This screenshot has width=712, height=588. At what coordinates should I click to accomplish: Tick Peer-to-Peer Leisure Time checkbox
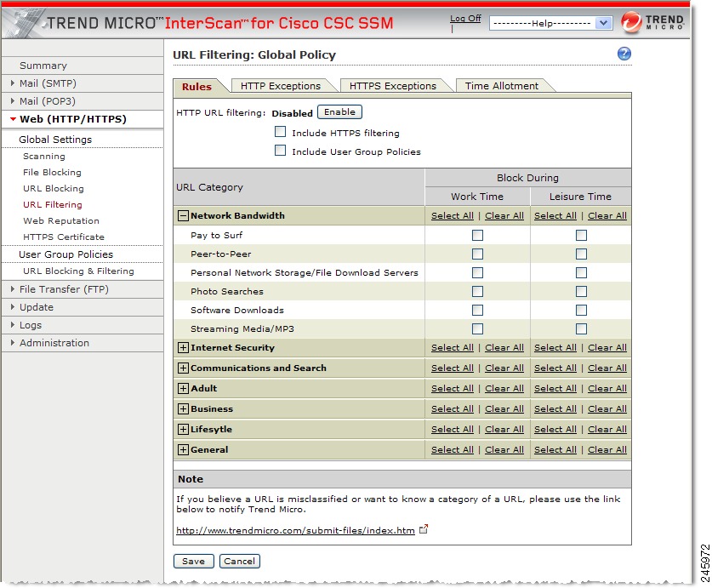[x=581, y=254]
